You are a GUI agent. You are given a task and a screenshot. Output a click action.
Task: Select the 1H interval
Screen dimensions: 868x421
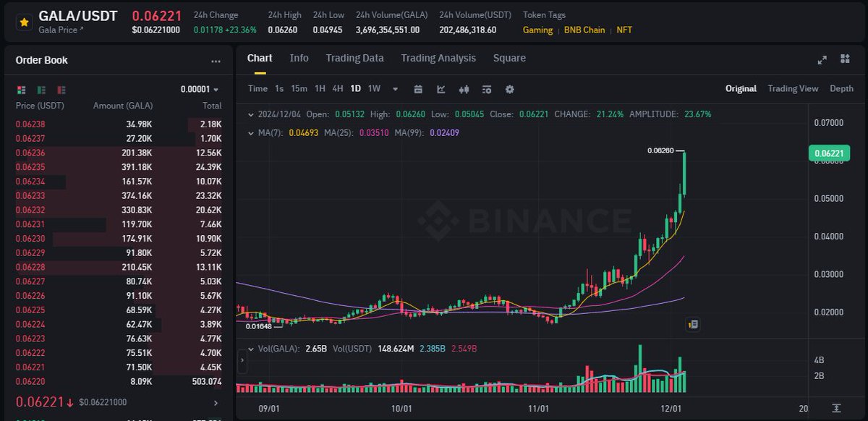click(x=320, y=89)
